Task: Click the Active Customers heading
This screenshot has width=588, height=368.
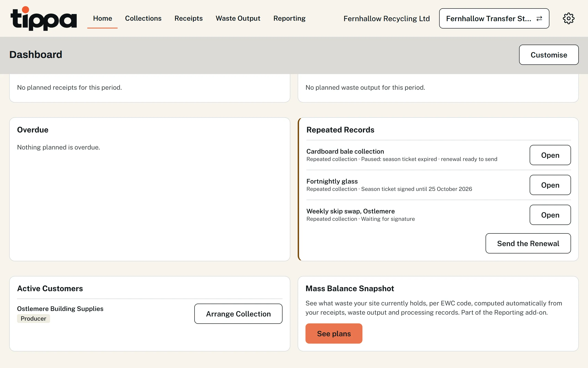Action: [50, 288]
